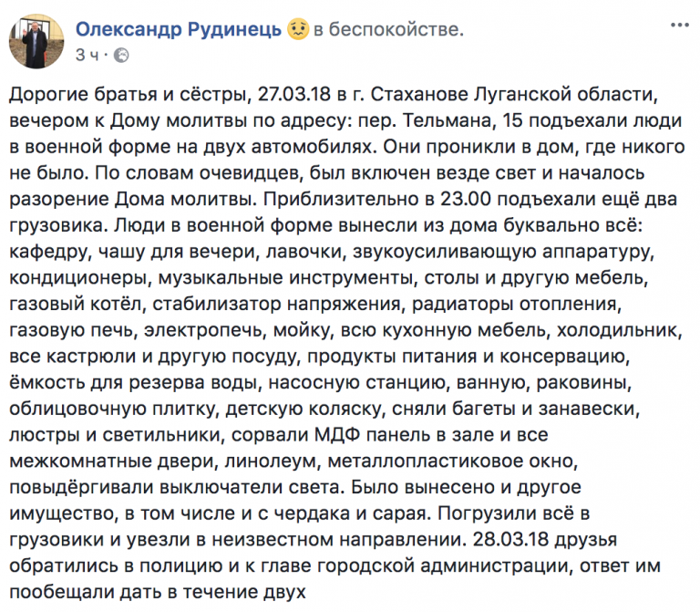Open Олександр Рудинець profile name link
The height and width of the screenshot is (612, 700).
(x=179, y=29)
